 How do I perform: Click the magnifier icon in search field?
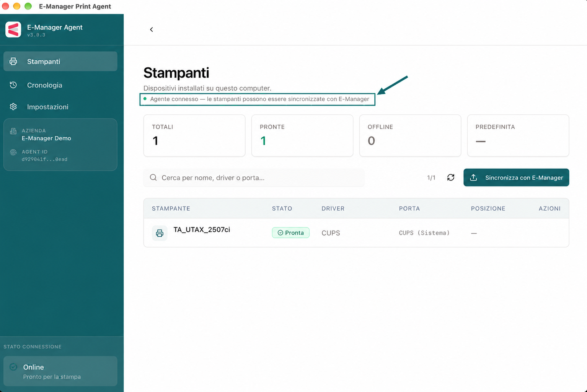pos(153,177)
